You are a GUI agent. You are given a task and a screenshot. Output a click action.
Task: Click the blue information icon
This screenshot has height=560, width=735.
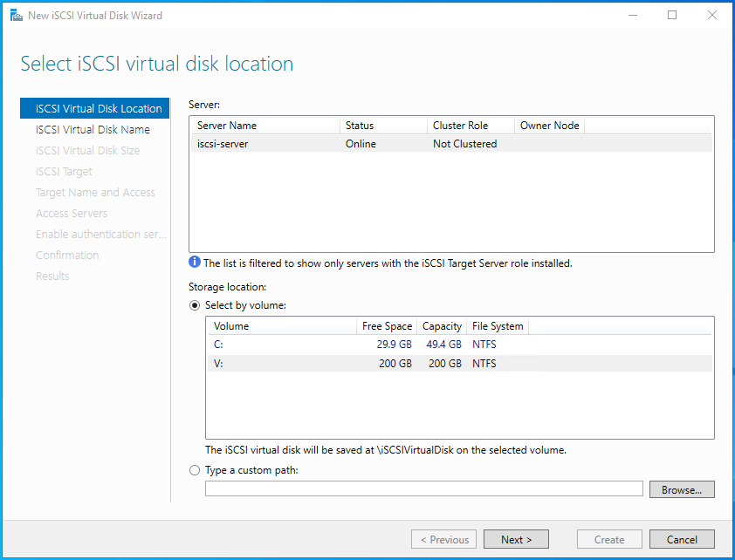(x=195, y=263)
